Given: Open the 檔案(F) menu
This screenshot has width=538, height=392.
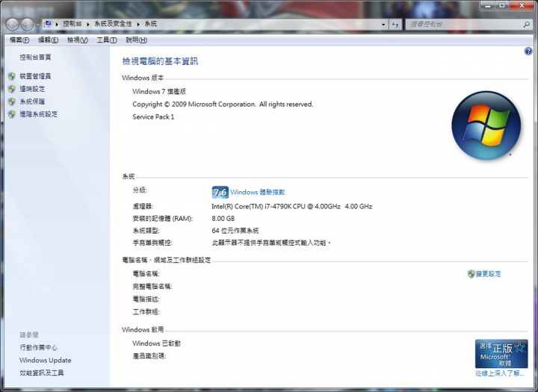Looking at the screenshot, I should coord(19,40).
